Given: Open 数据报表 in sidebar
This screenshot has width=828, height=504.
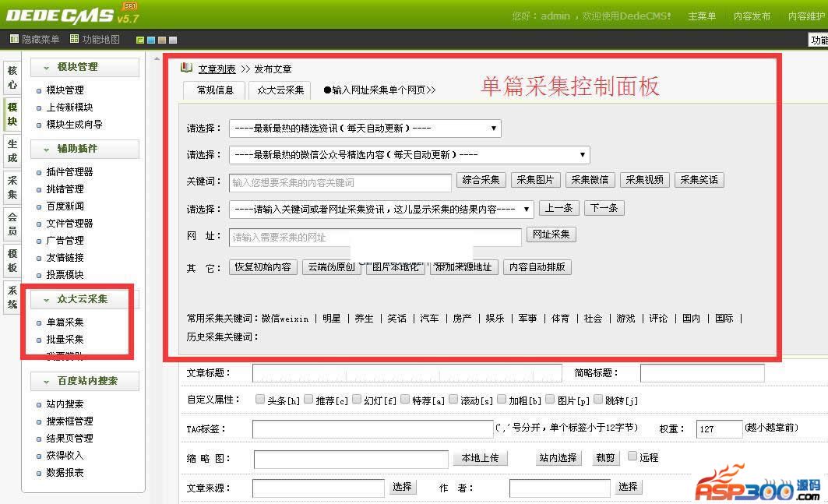Looking at the screenshot, I should click(65, 472).
